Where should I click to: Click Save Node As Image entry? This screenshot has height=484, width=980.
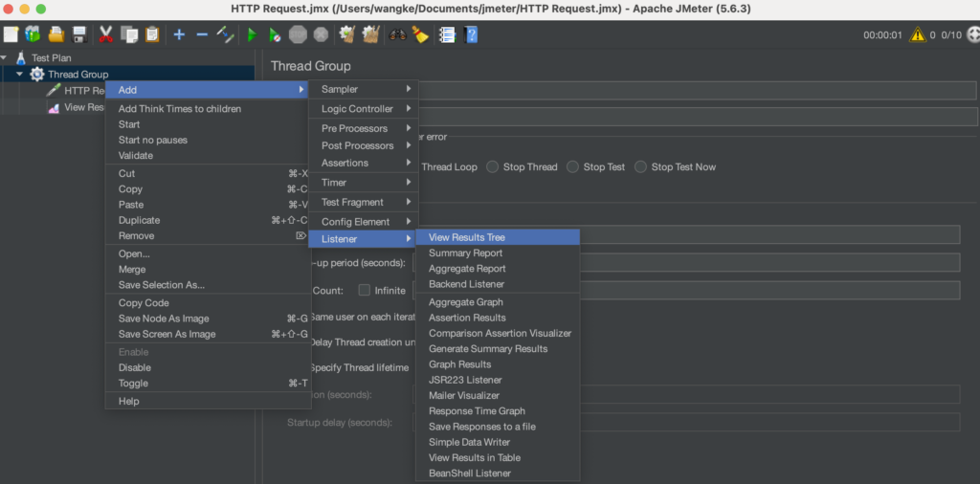click(208, 319)
